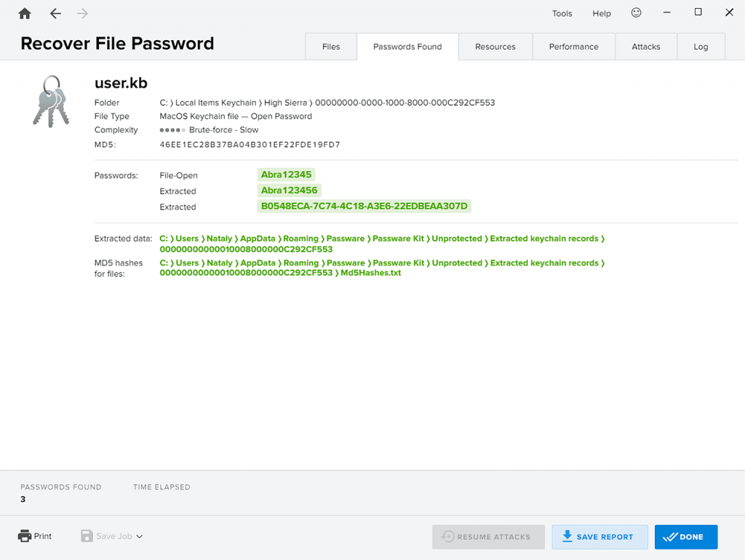Open the Md5Hashes.txt file link
This screenshot has width=745, height=560.
pyautogui.click(x=370, y=273)
